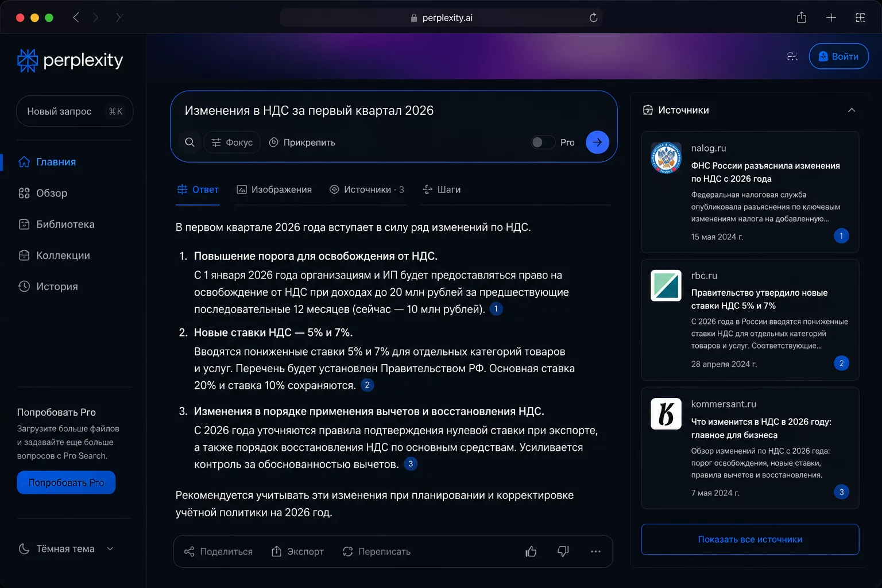Image resolution: width=882 pixels, height=588 pixels.
Task: Click badge 1 on the nalog.ru card
Action: (x=841, y=236)
